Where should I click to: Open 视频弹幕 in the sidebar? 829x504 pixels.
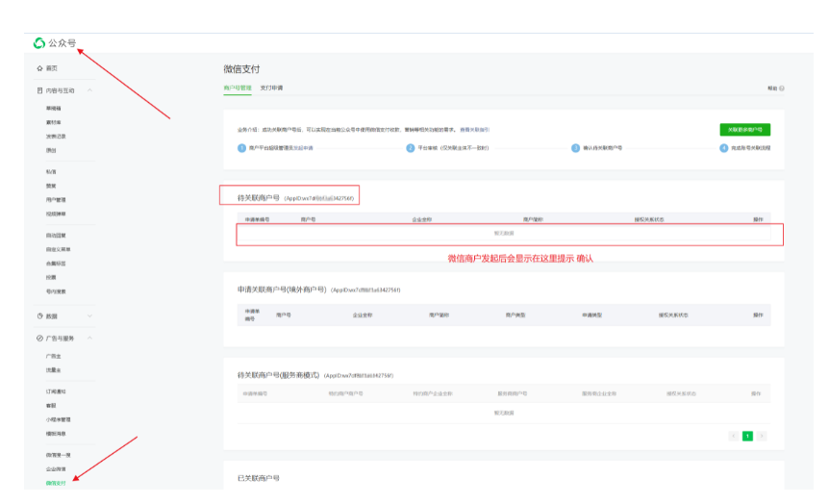tap(56, 214)
